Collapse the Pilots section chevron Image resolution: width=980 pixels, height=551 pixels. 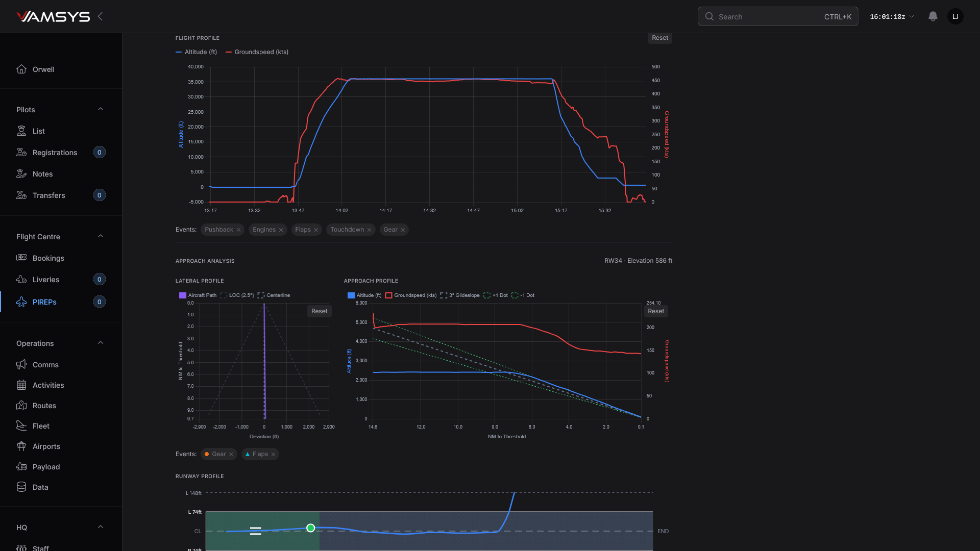[x=101, y=109]
